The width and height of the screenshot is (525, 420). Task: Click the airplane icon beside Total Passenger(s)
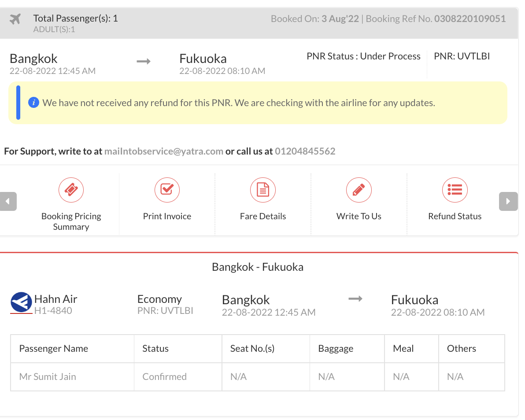[x=15, y=19]
